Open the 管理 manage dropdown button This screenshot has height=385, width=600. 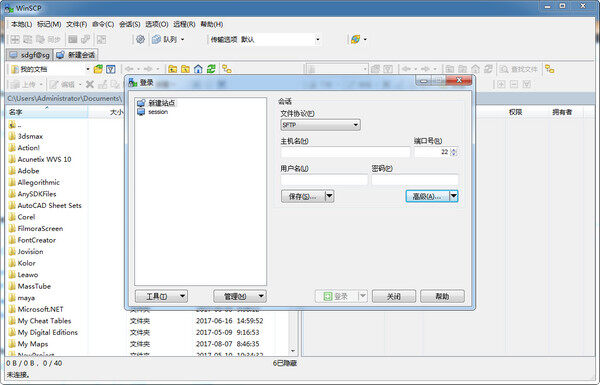point(240,296)
